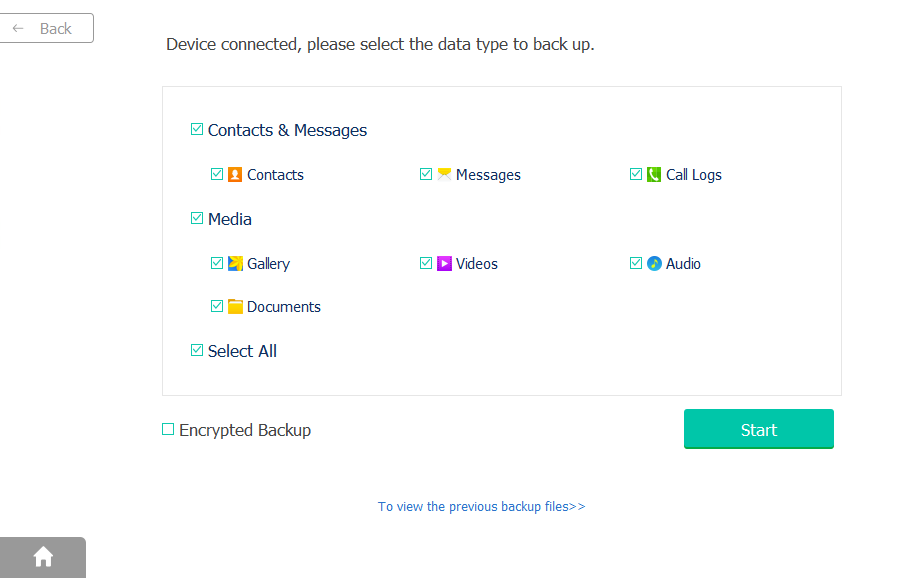This screenshot has height=578, width=918.
Task: Click the Messages envelope icon
Action: click(x=444, y=174)
